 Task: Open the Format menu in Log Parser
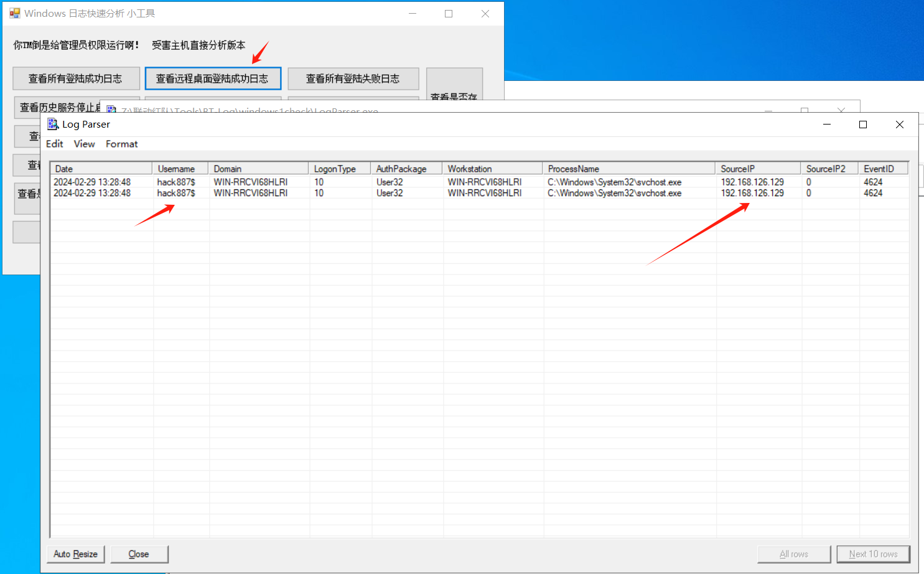coord(122,144)
